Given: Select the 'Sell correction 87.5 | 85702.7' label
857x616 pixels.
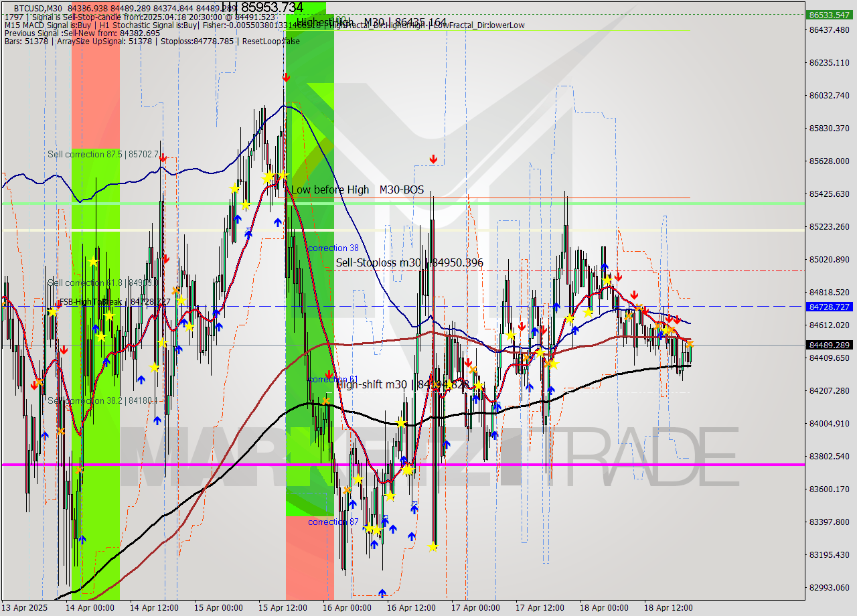Looking at the screenshot, I should (102, 154).
